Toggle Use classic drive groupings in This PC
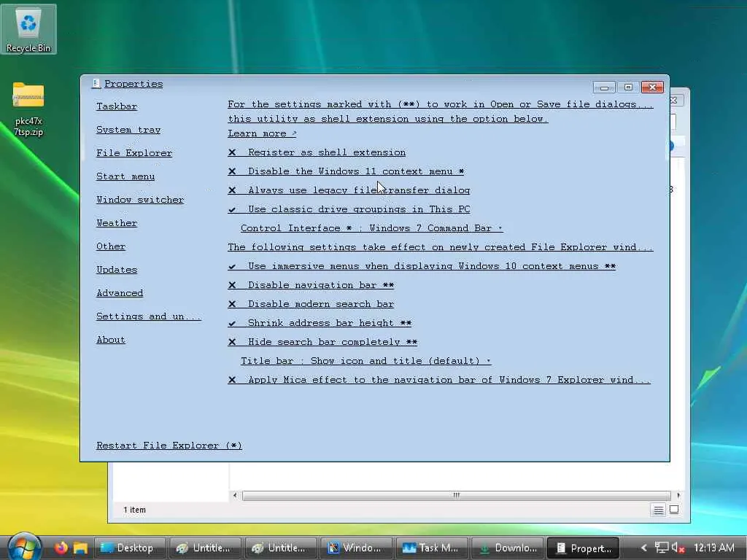The image size is (747, 560). tap(349, 209)
